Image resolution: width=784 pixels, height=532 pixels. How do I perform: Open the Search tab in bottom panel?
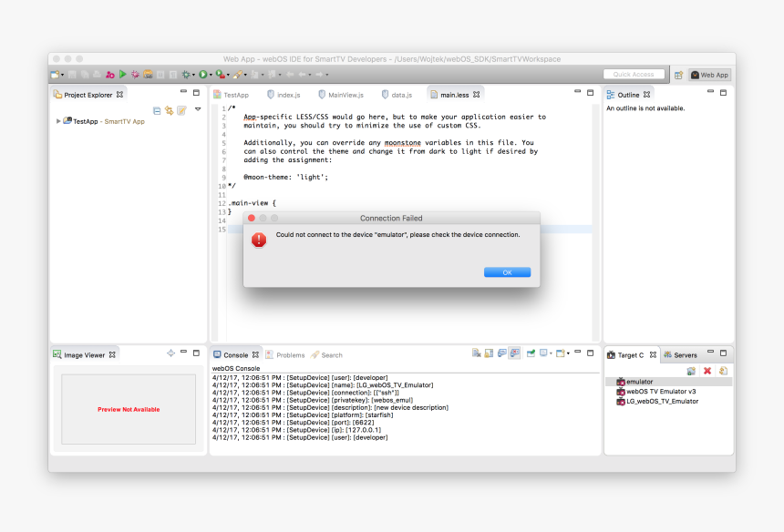pos(326,355)
